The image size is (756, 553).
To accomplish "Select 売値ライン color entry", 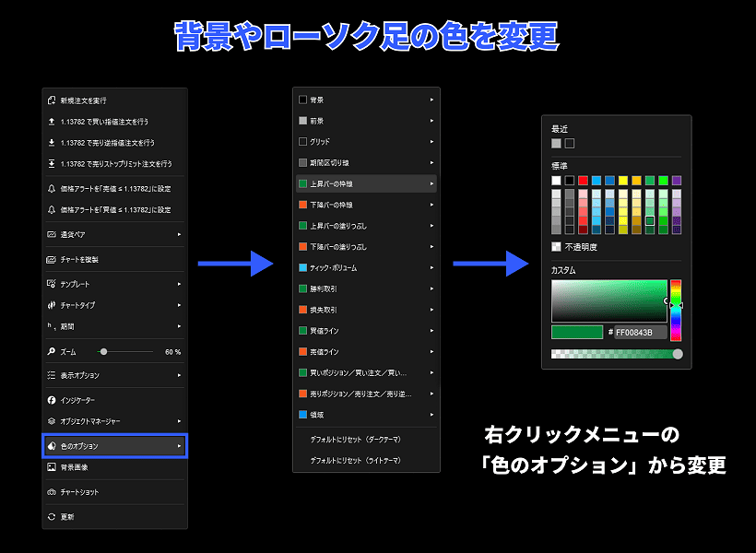I will coord(366,352).
